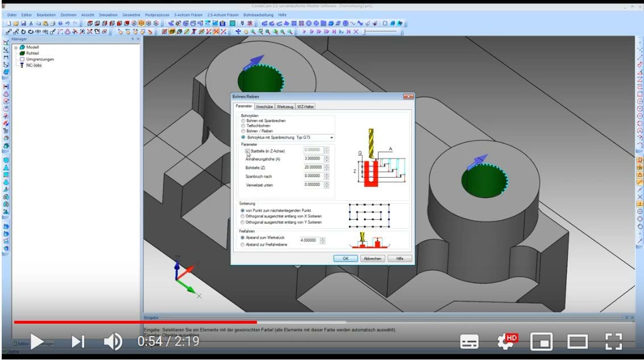Click the highlighted orange shading view icon

tap(142, 23)
